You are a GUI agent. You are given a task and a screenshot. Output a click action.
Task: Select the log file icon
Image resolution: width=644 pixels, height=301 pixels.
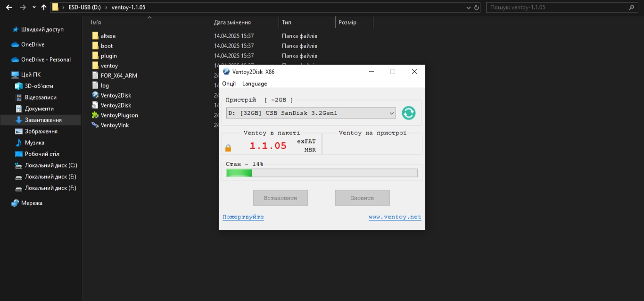coord(95,85)
